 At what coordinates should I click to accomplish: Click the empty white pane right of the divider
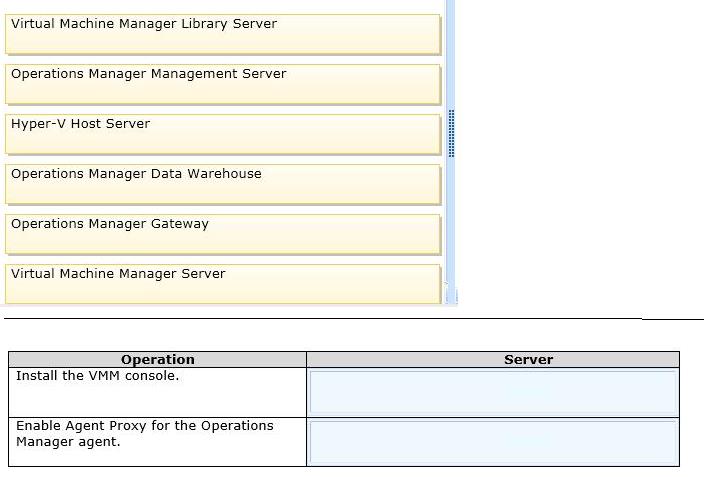(579, 153)
